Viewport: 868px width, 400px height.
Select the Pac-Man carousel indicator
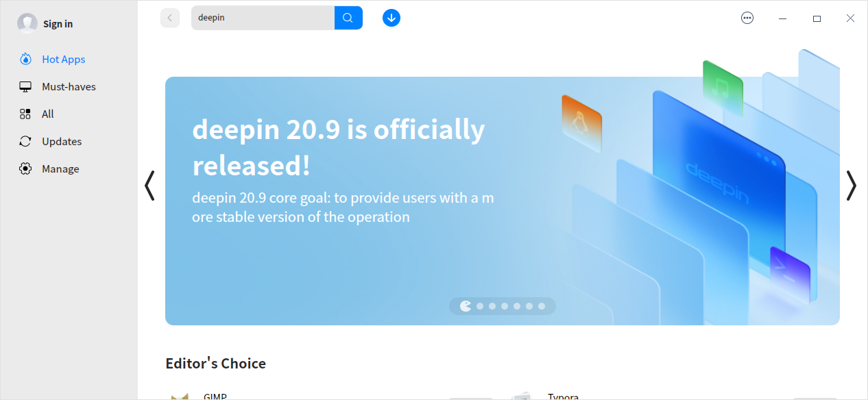point(466,306)
